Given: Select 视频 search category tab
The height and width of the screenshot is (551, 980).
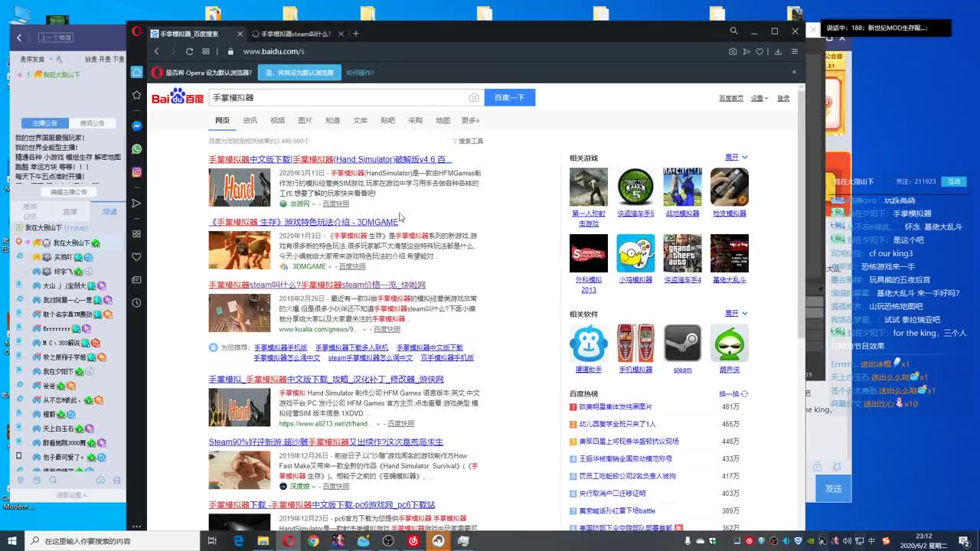Looking at the screenshot, I should point(277,120).
